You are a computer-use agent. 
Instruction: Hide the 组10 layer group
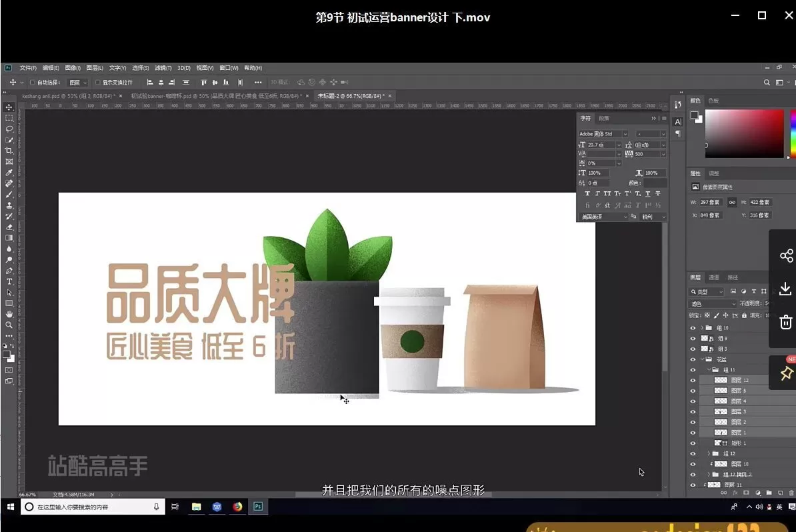(694, 328)
